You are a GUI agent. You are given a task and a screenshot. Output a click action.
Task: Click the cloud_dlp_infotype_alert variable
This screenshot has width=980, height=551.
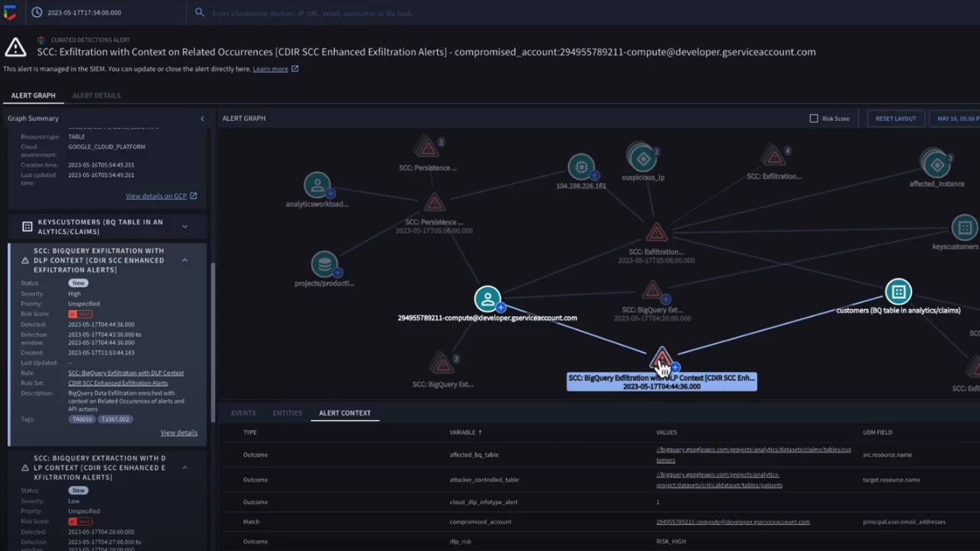coord(483,502)
